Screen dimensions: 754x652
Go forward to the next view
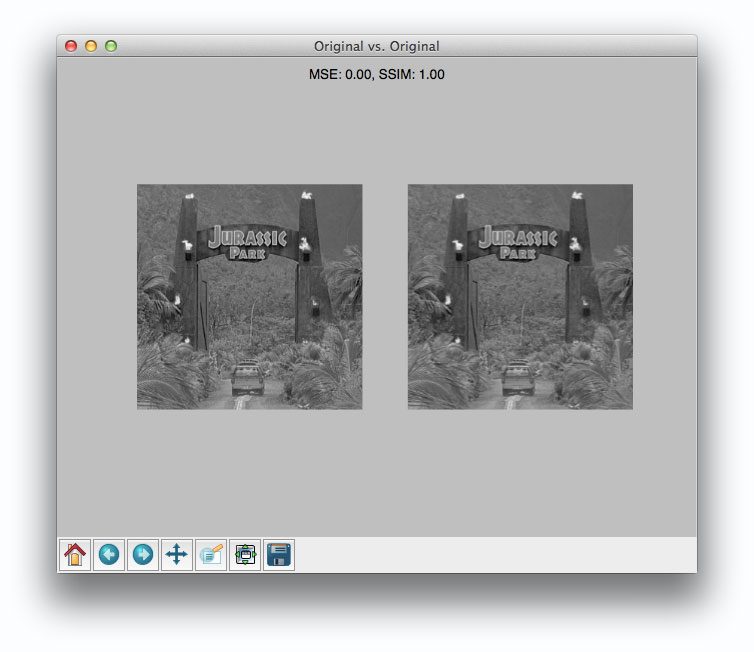tap(143, 554)
